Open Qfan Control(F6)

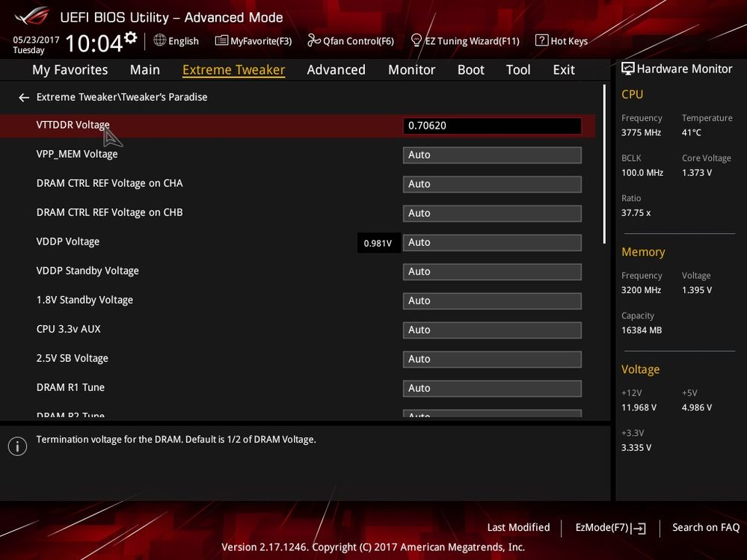point(351,41)
